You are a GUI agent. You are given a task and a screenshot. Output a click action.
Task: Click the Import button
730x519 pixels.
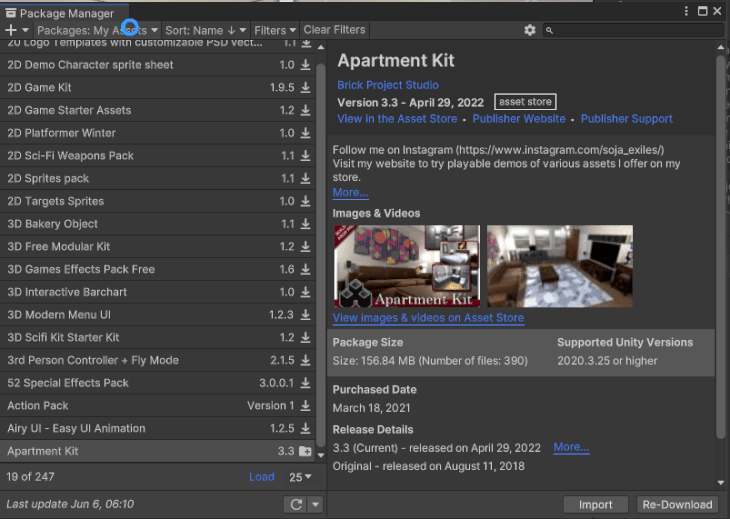595,505
